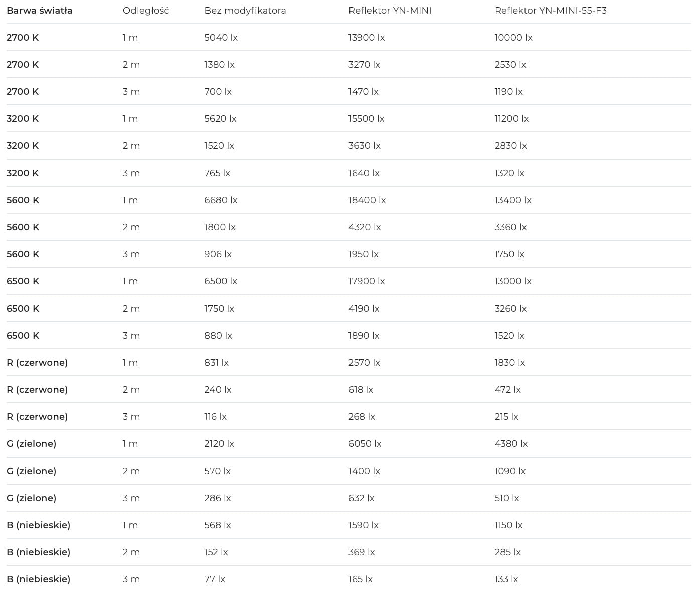
Task: Click the 1590 lx value
Action: tap(364, 525)
